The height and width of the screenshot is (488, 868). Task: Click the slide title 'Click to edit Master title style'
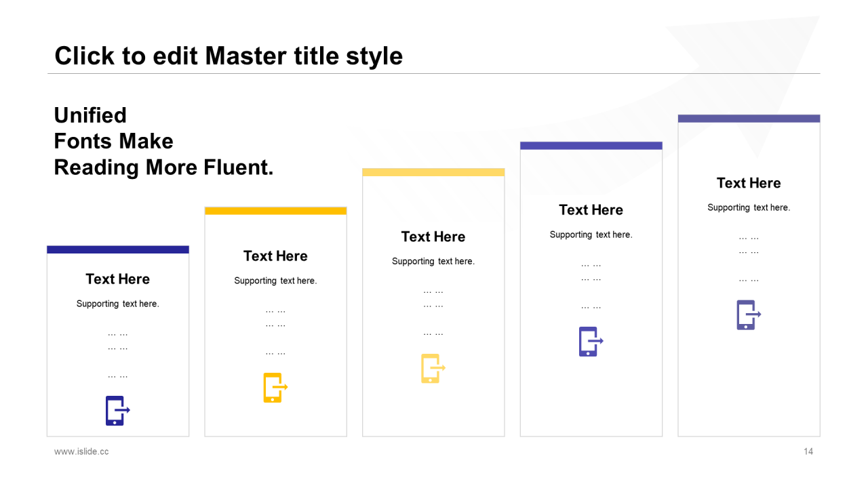(x=229, y=56)
